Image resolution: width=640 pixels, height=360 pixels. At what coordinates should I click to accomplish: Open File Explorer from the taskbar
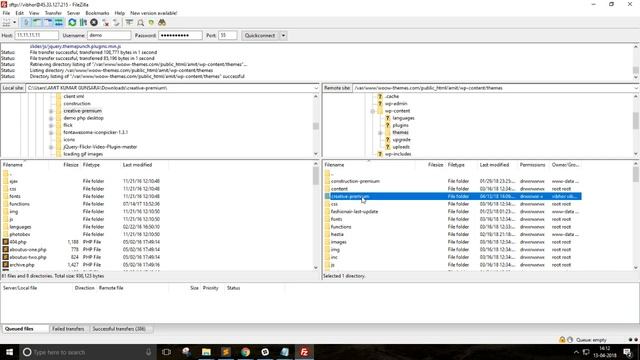(206, 352)
